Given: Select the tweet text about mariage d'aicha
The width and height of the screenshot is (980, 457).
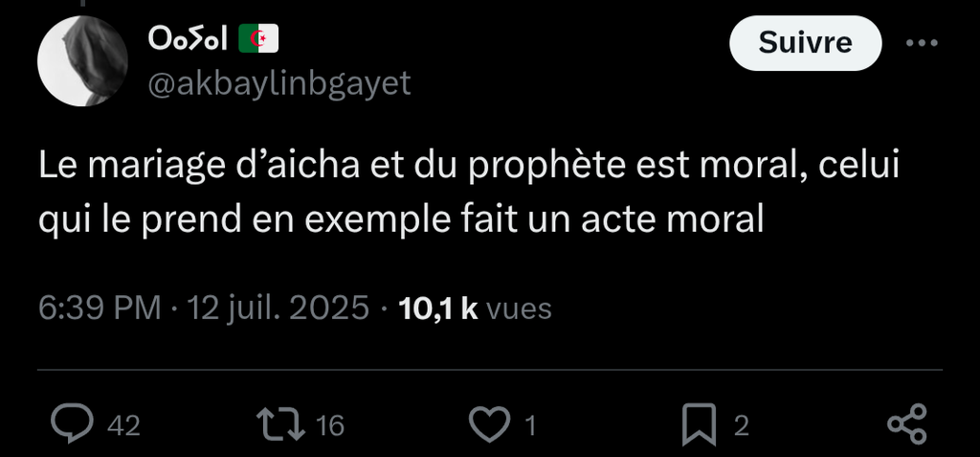Looking at the screenshot, I should [x=469, y=193].
